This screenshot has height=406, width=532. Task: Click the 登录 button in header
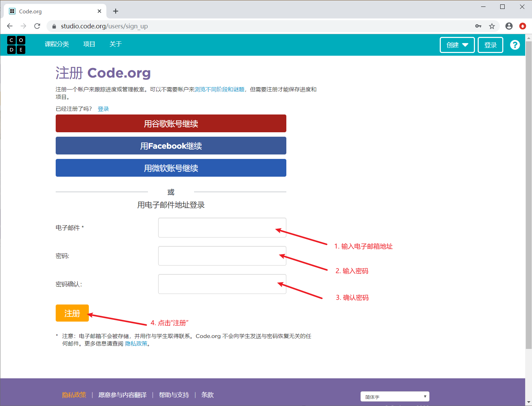490,45
